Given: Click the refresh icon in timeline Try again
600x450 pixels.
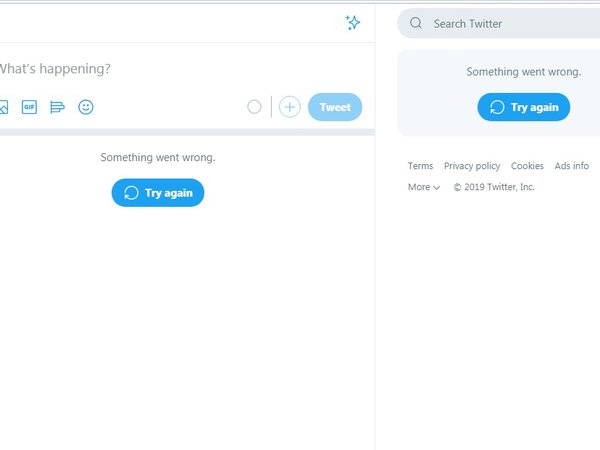Looking at the screenshot, I should click(131, 193).
